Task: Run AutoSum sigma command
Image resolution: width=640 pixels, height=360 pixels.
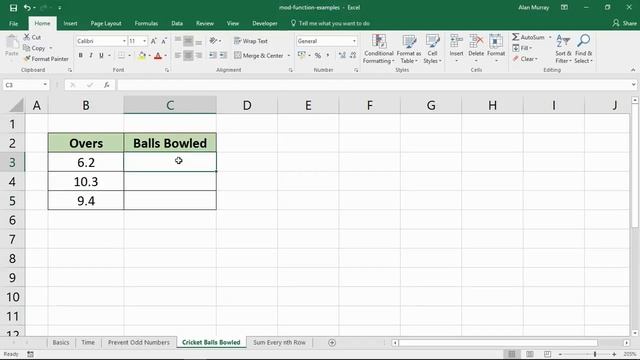Action: [529, 37]
